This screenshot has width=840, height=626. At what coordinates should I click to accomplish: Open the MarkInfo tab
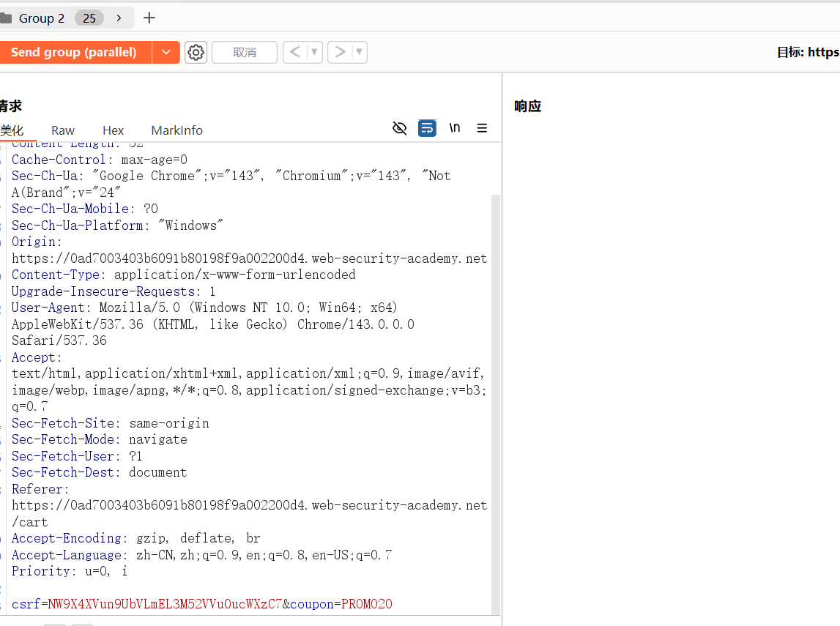[x=176, y=130]
